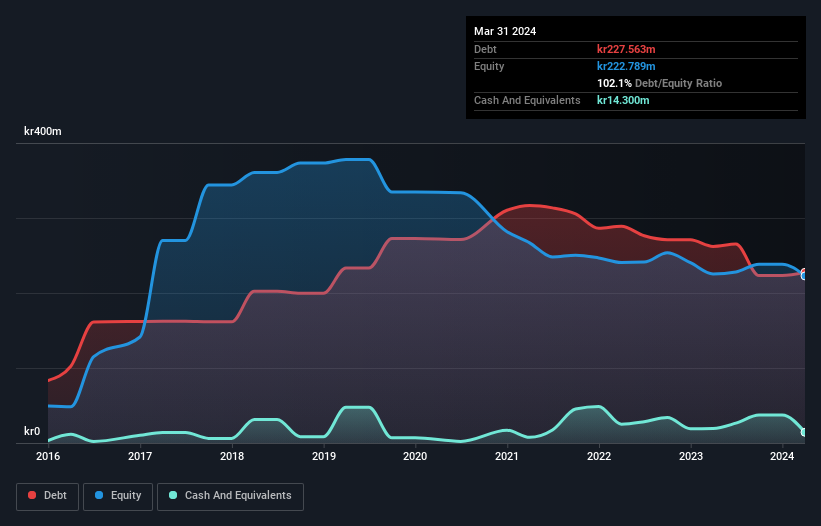Click the 2016 x-axis label
Viewport: 821px width, 526px height.
(48, 456)
